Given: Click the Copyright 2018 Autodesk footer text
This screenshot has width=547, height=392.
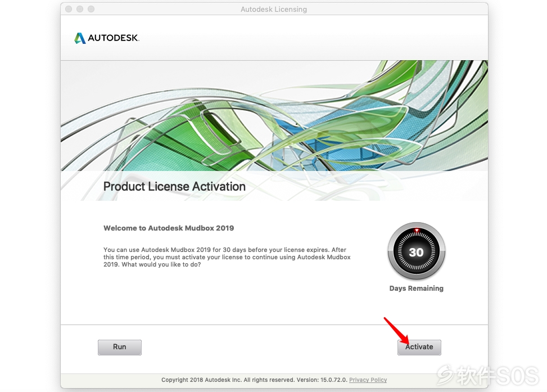Looking at the screenshot, I should (254, 380).
